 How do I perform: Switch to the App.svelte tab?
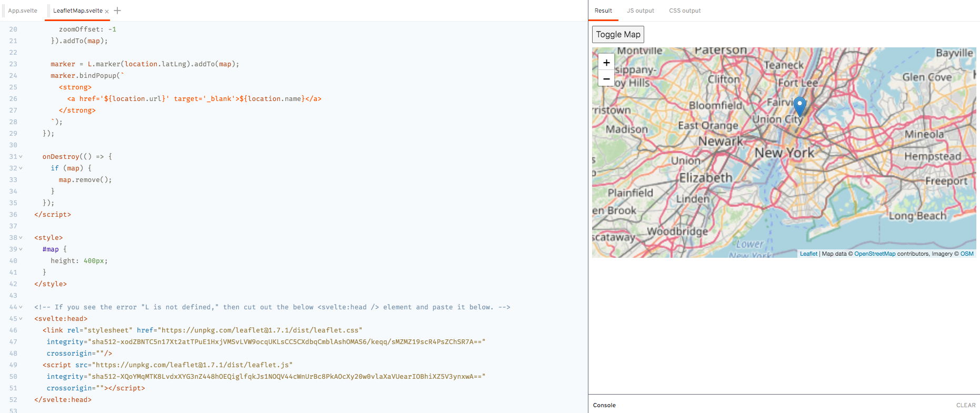pyautogui.click(x=23, y=11)
